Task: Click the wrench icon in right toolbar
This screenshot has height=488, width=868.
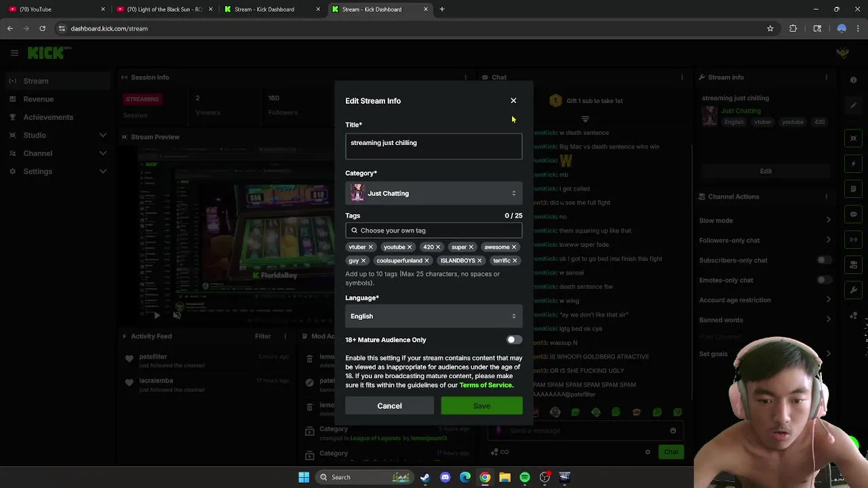Action: pyautogui.click(x=853, y=290)
